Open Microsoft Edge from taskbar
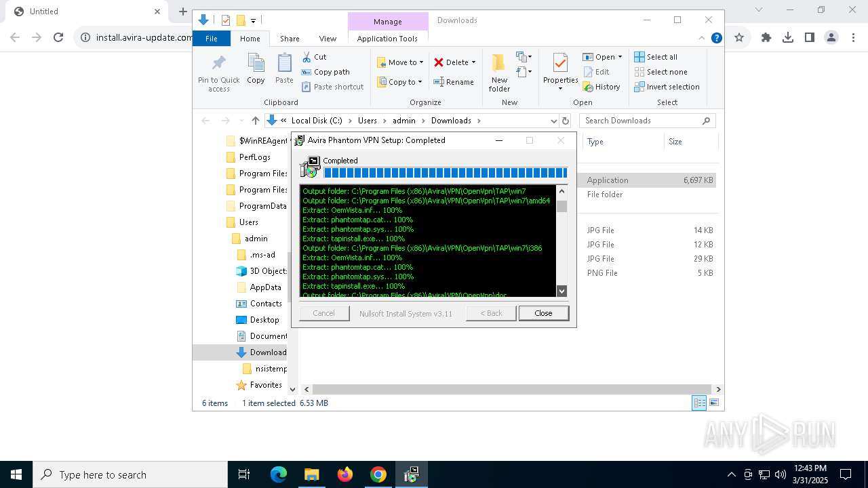 click(x=279, y=474)
